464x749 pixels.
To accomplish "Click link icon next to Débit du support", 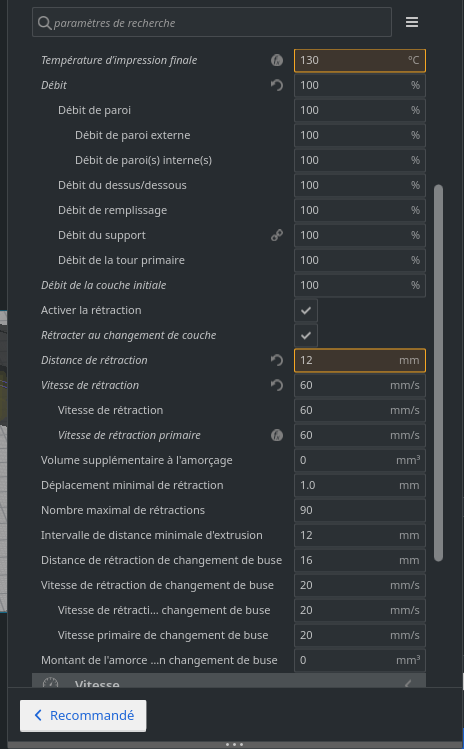I will pos(277,235).
